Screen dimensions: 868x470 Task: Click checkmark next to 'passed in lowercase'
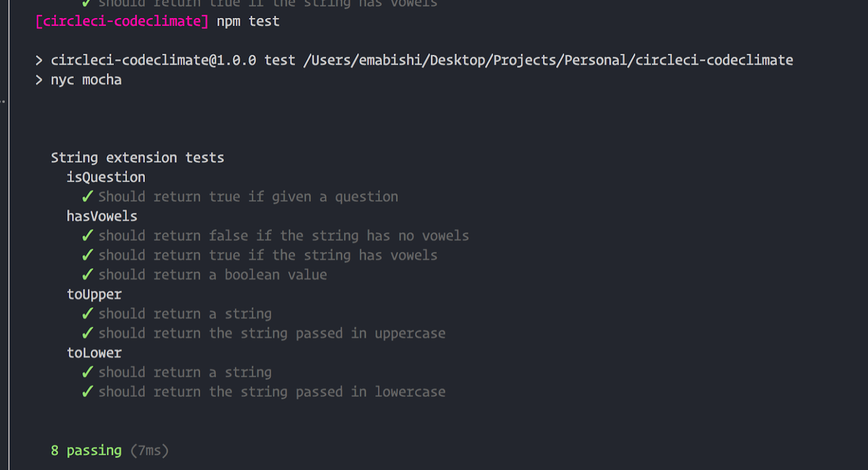(87, 392)
